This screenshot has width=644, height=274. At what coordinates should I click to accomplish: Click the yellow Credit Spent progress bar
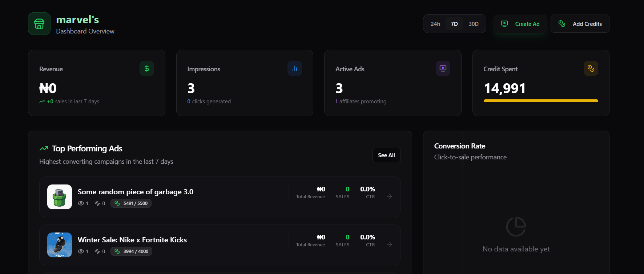541,101
